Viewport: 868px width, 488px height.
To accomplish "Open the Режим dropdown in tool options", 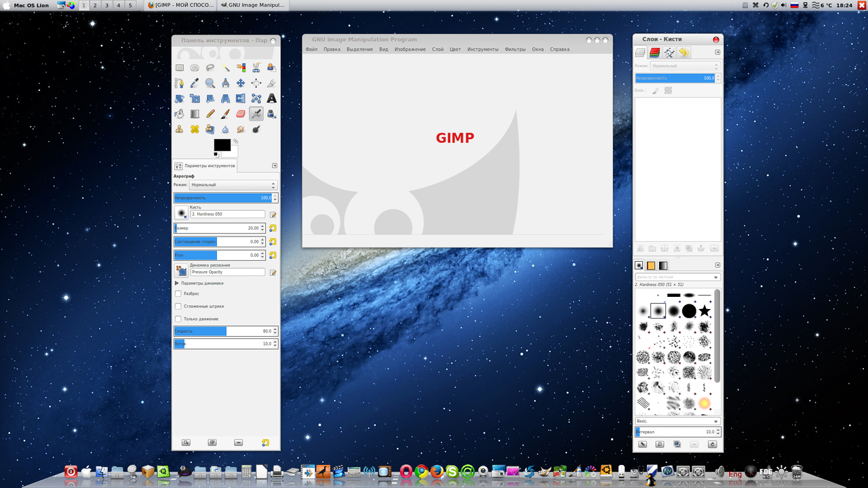I will click(233, 185).
